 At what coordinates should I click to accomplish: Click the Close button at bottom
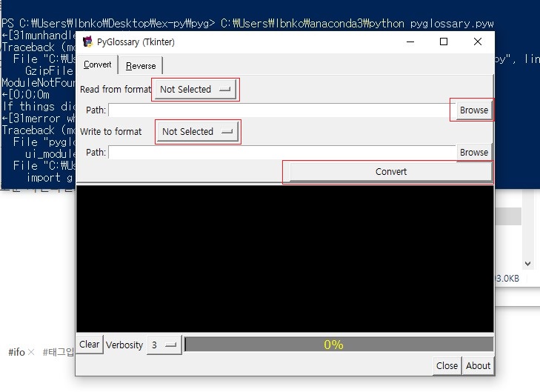(447, 365)
